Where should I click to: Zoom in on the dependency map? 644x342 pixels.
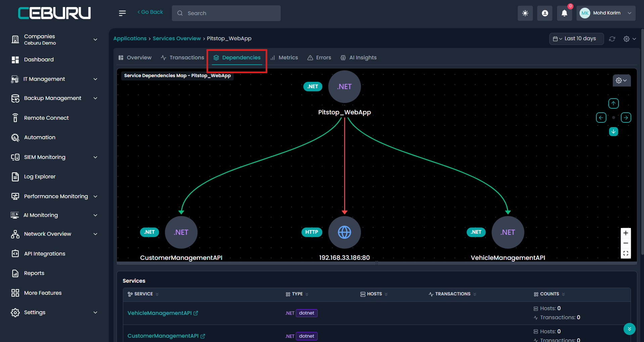point(626,233)
